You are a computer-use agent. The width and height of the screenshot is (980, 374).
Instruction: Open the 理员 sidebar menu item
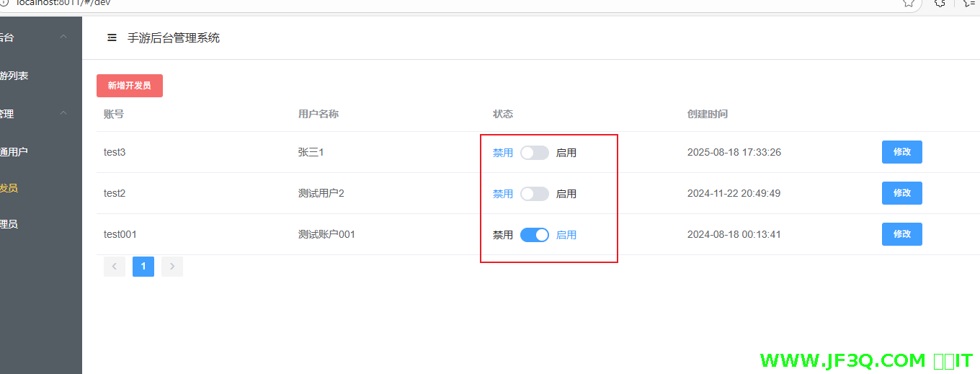pyautogui.click(x=9, y=224)
